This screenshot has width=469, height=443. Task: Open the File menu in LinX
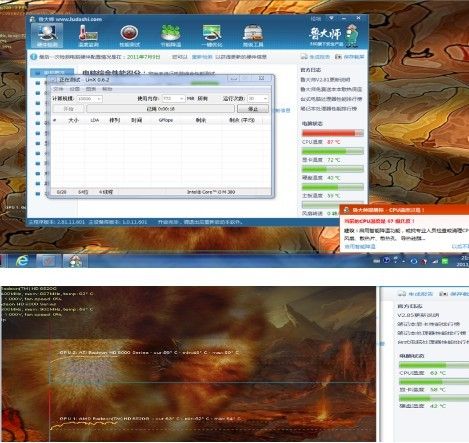[58, 89]
